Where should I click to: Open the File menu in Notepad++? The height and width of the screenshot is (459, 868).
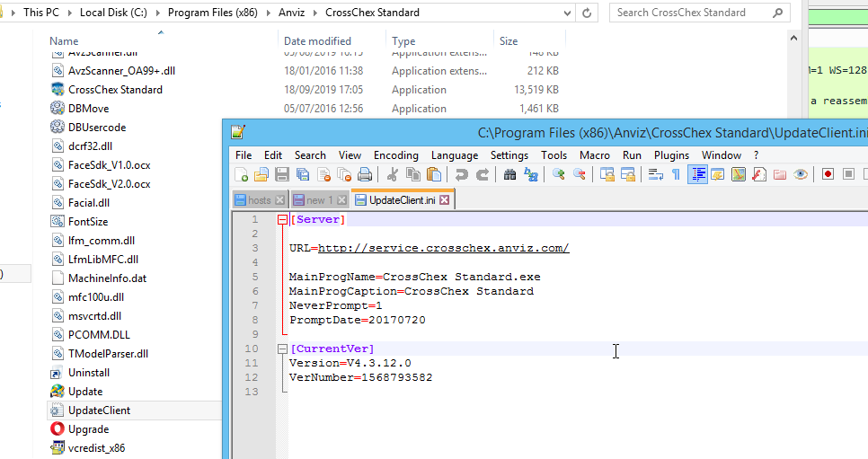(244, 155)
